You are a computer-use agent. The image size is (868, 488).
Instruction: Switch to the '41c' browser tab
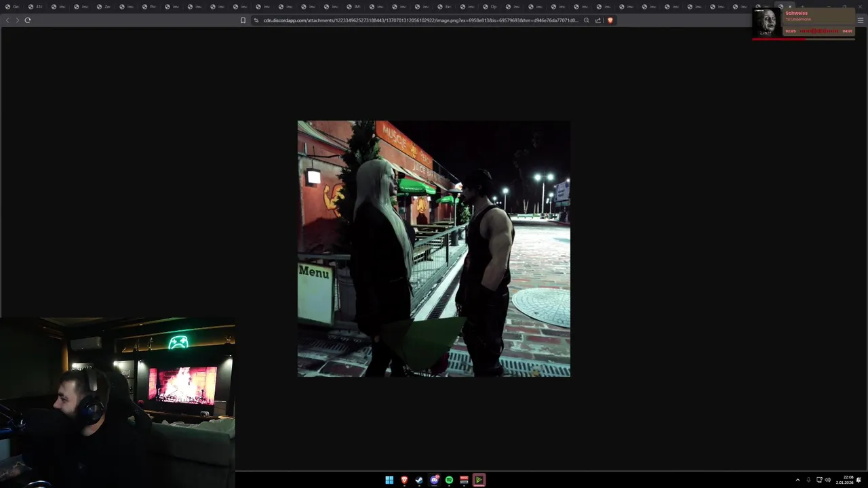pyautogui.click(x=35, y=7)
